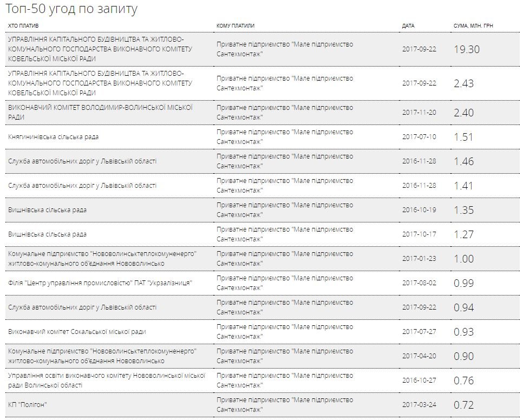Click the date 2017-11-20

[x=419, y=113]
